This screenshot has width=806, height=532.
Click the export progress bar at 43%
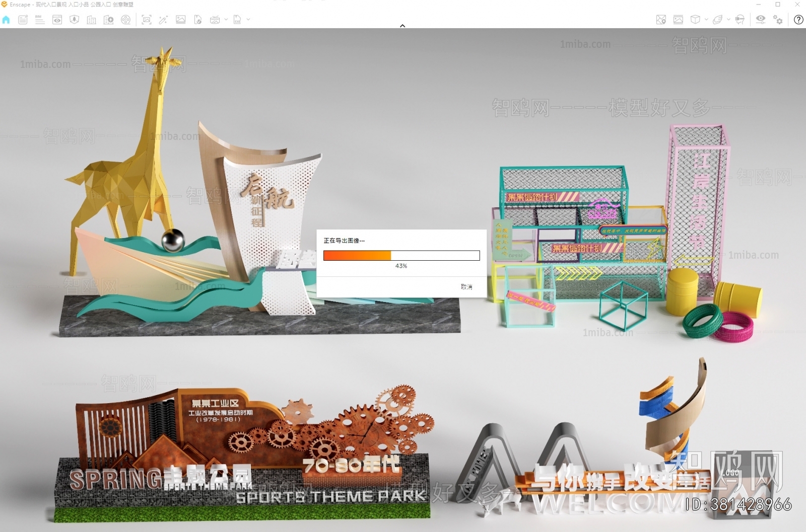point(401,256)
